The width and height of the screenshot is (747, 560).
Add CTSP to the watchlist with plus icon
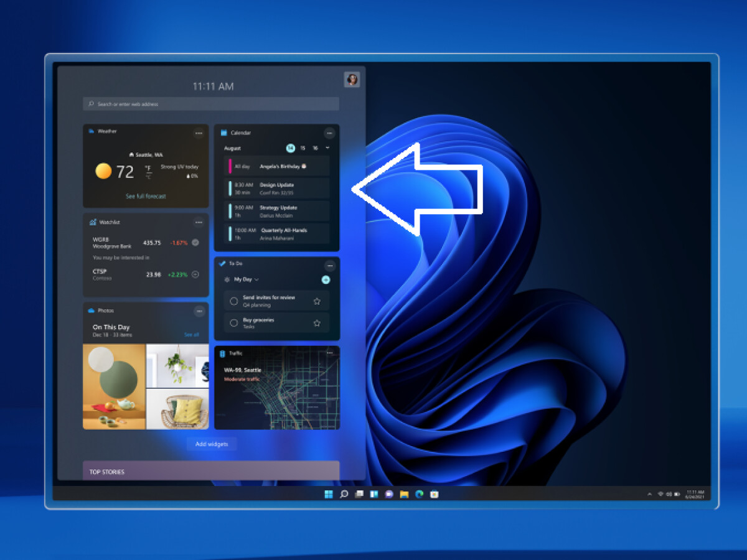[x=195, y=274]
